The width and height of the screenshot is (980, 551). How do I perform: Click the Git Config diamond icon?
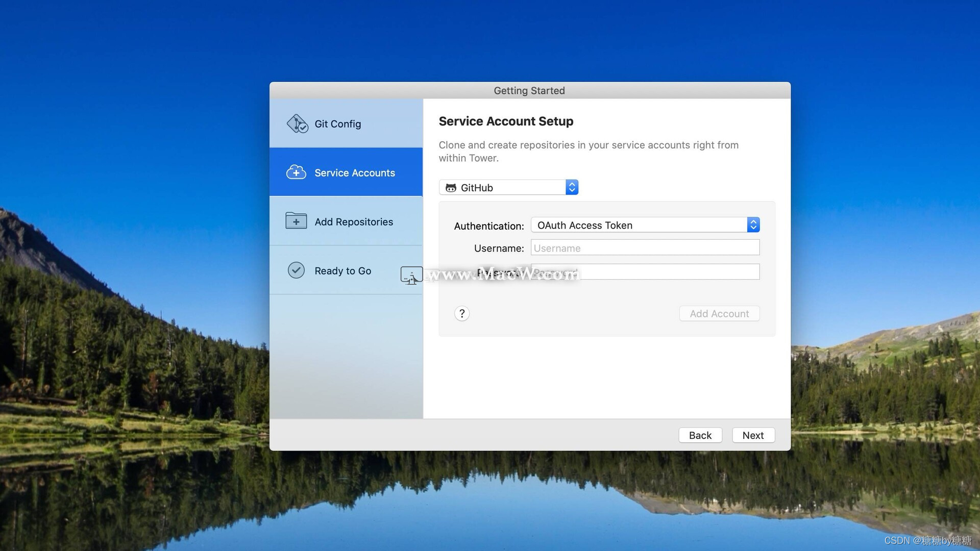(297, 123)
